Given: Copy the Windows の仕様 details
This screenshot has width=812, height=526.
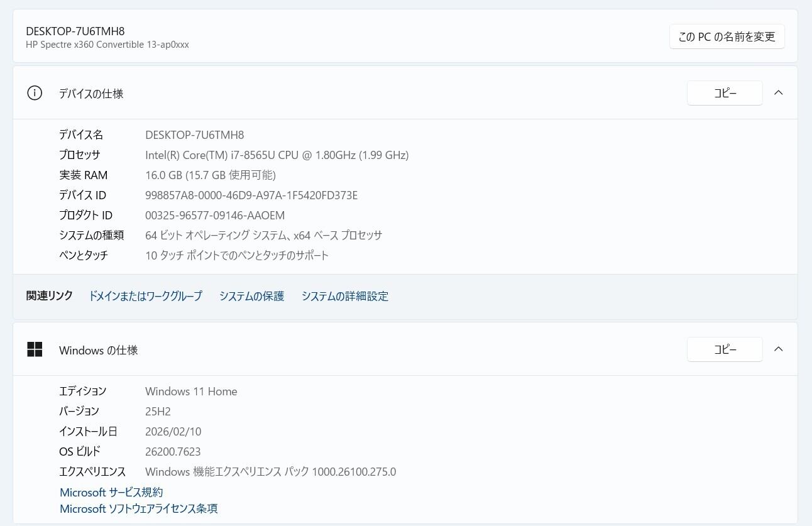Looking at the screenshot, I should (725, 349).
